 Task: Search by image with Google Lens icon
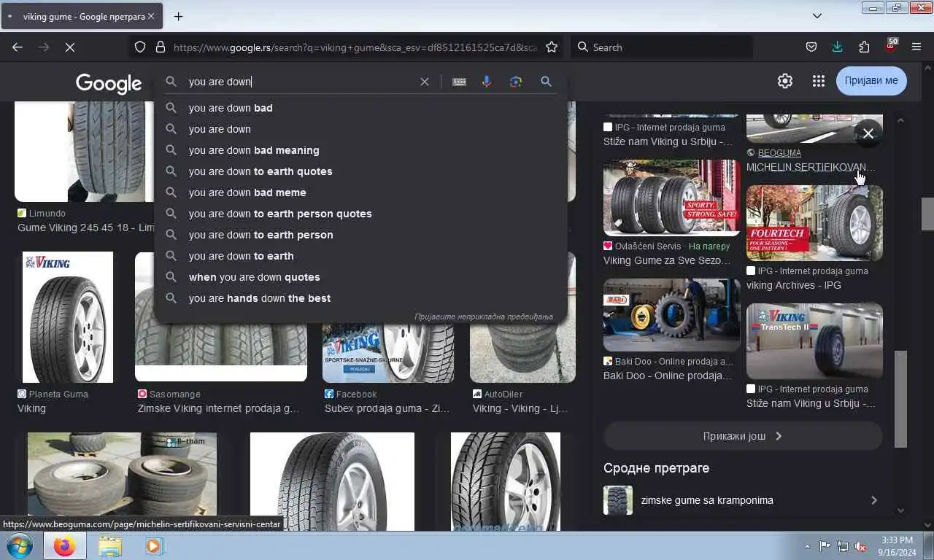click(x=516, y=82)
